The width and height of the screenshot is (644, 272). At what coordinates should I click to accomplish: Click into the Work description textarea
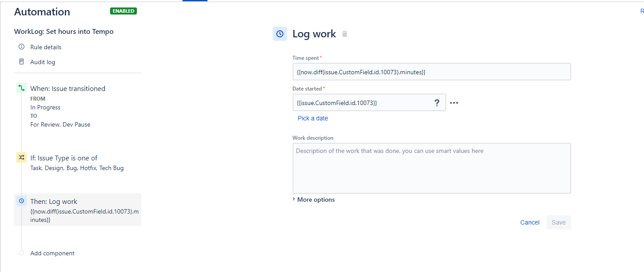pos(432,168)
